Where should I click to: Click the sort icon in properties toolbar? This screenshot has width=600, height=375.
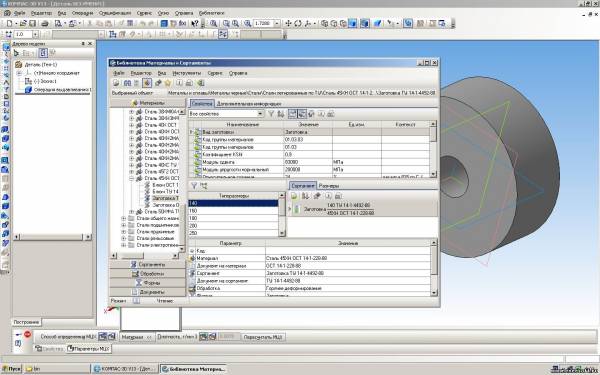pyautogui.click(x=281, y=114)
